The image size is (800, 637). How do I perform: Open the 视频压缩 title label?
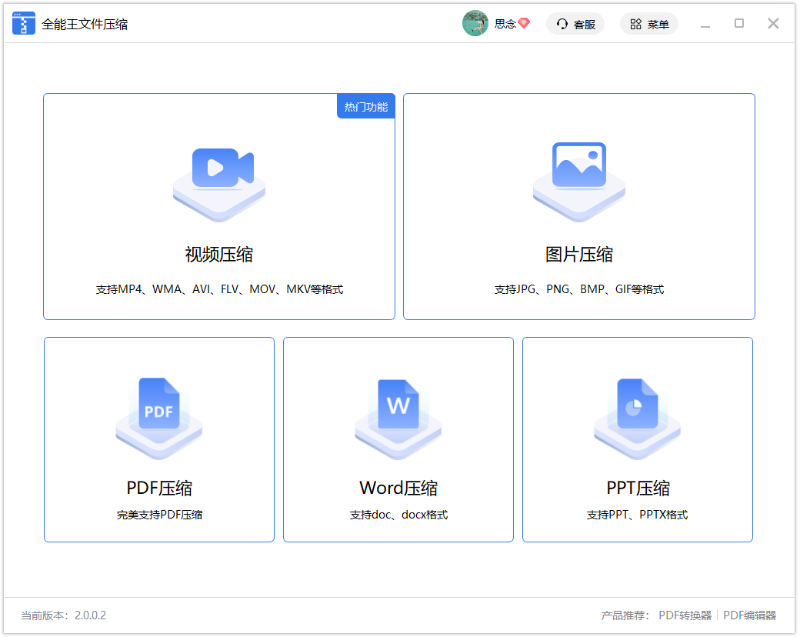coord(219,254)
